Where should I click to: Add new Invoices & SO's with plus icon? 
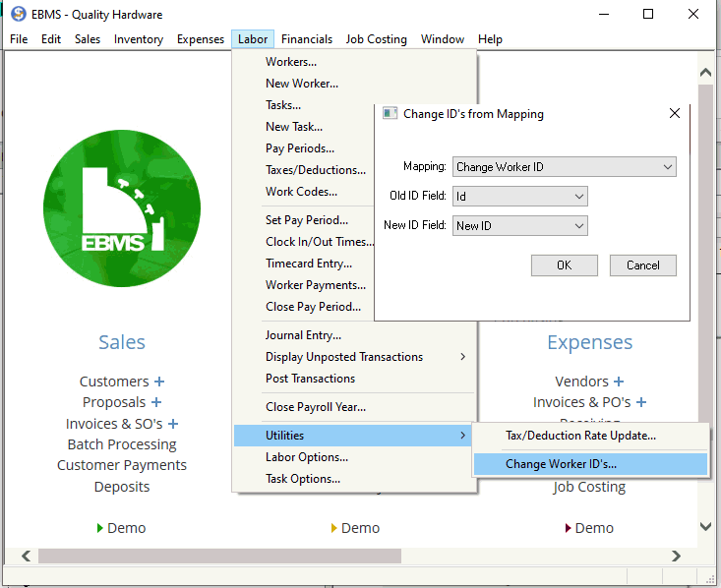[x=173, y=424]
